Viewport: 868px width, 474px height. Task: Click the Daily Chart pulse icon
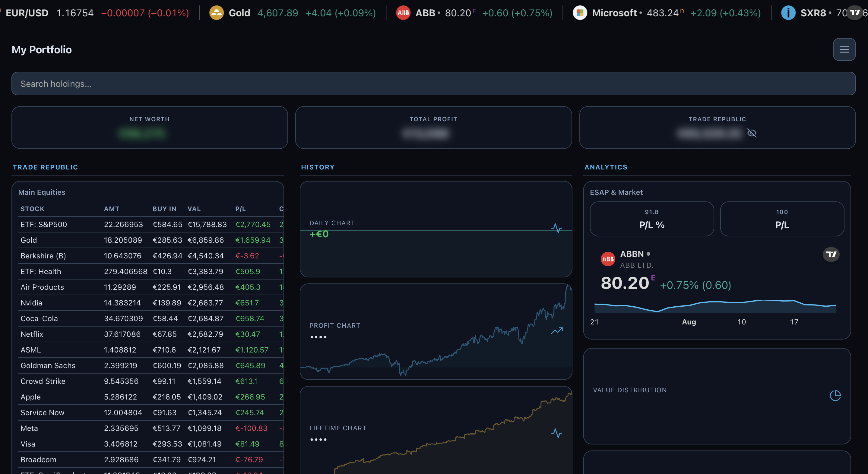(557, 228)
